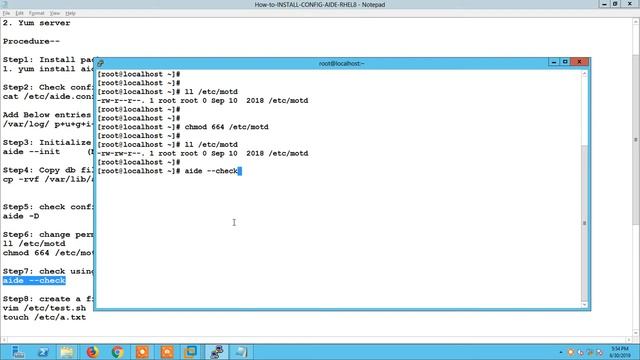Click 'Procedure--' text in Notepad
This screenshot has width=640, height=360.
(x=31, y=41)
